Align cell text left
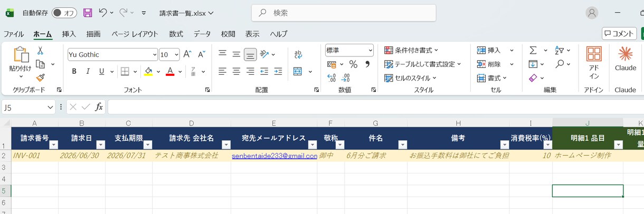The width and height of the screenshot is (644, 214). click(223, 71)
